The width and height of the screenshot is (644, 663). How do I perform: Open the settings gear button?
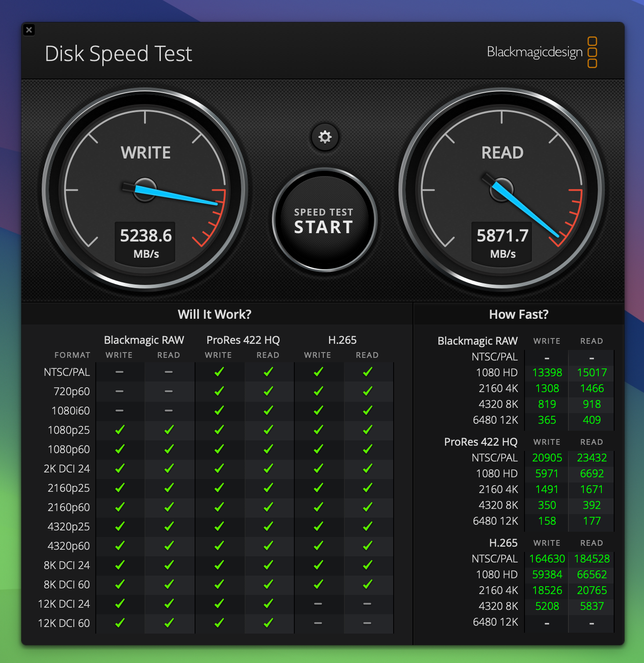(325, 137)
